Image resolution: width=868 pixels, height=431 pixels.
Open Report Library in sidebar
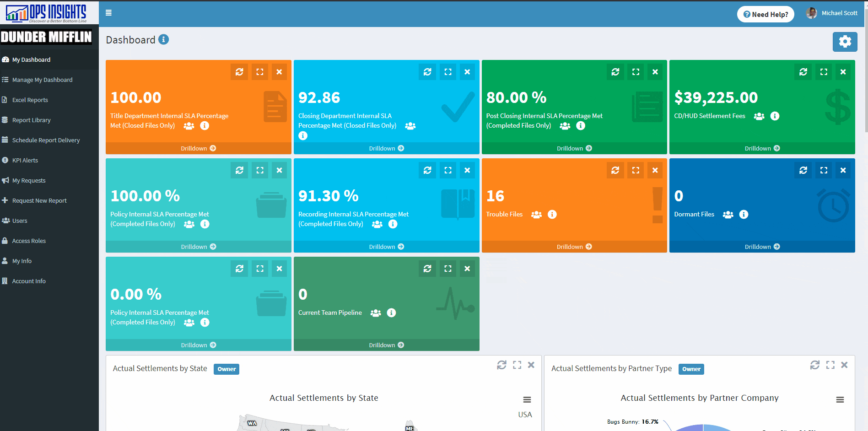pos(31,120)
